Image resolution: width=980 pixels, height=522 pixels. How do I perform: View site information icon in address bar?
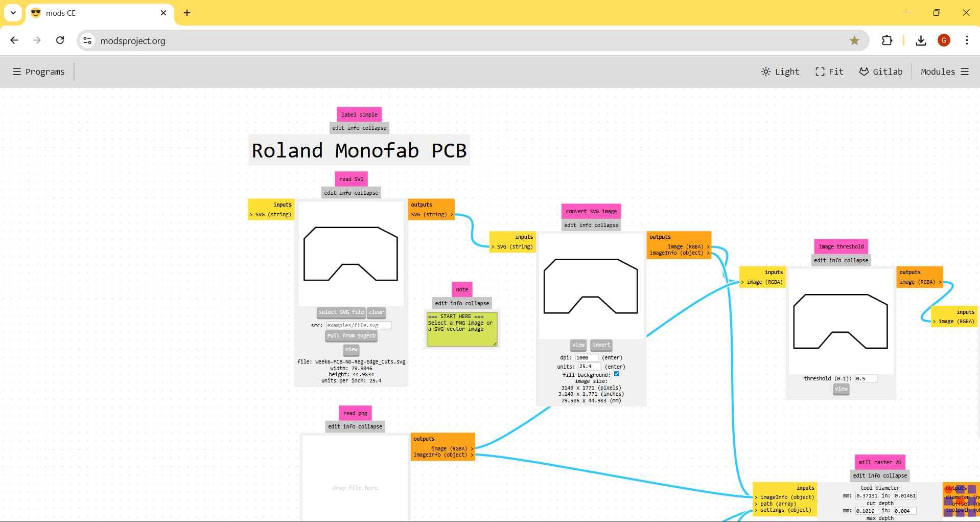tap(87, 40)
